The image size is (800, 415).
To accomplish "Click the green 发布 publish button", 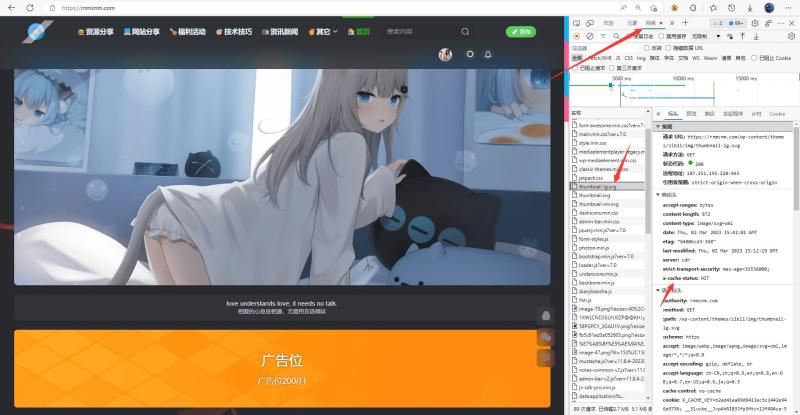I will tap(521, 32).
